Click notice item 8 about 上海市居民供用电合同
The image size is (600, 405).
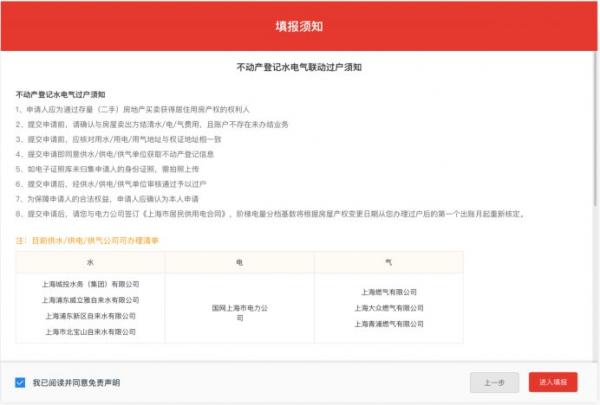[x=271, y=214]
